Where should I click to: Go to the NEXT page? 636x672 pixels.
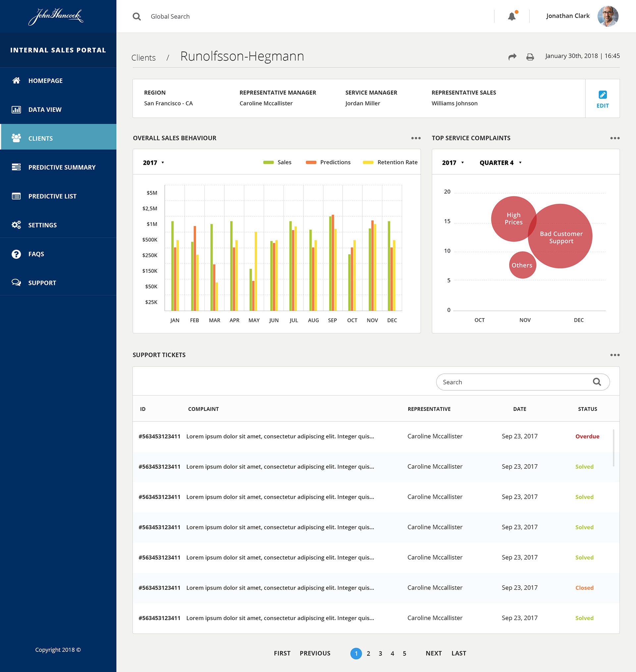(x=434, y=653)
